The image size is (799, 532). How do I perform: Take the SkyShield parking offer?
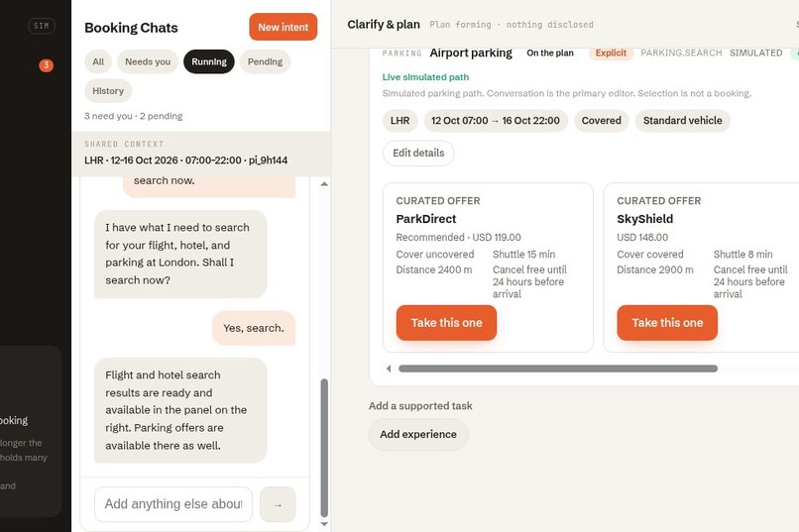pyautogui.click(x=667, y=323)
